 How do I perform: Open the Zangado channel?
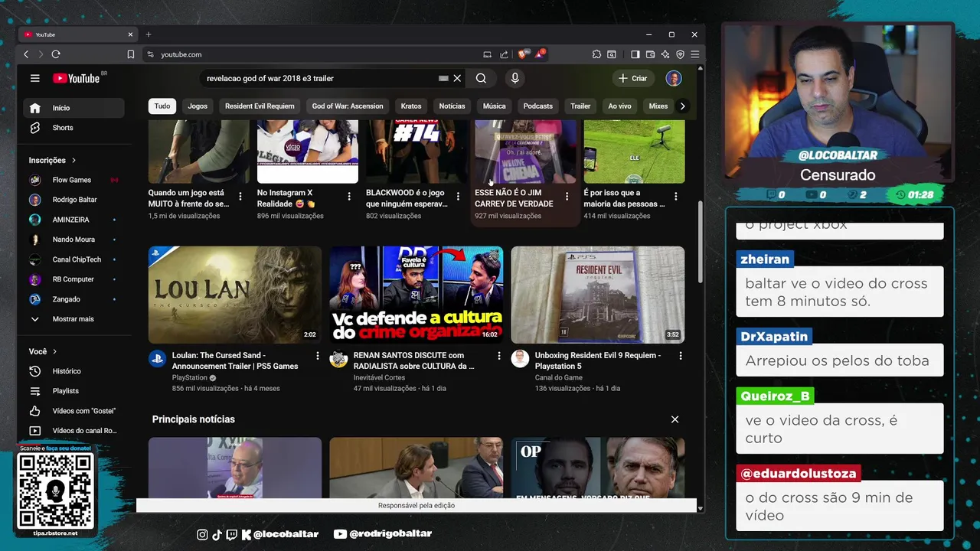[73, 299]
